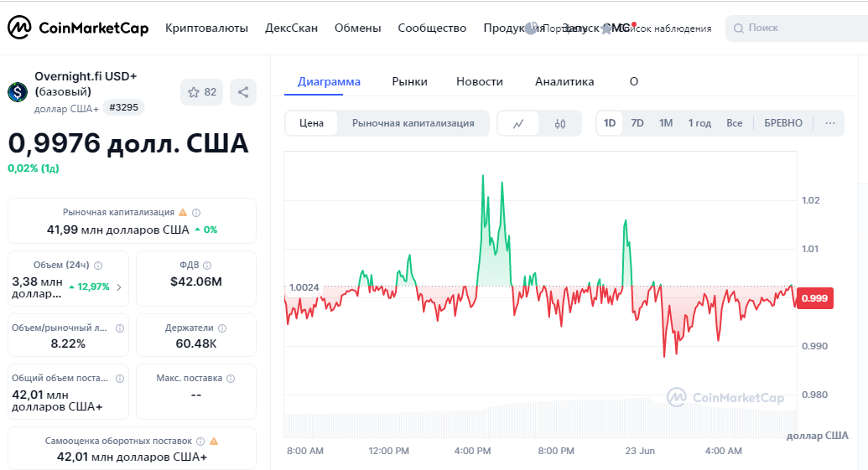Open the CoinMarketCap home logo
The image size is (868, 470).
click(77, 28)
